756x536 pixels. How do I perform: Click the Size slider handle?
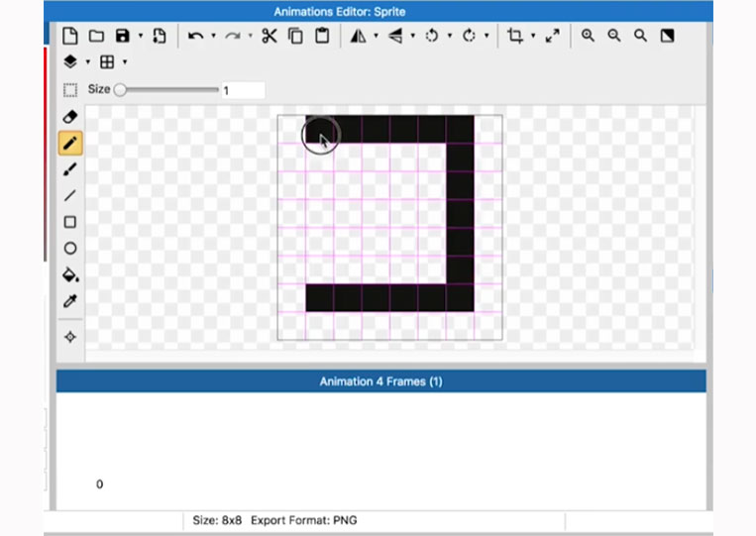click(120, 89)
